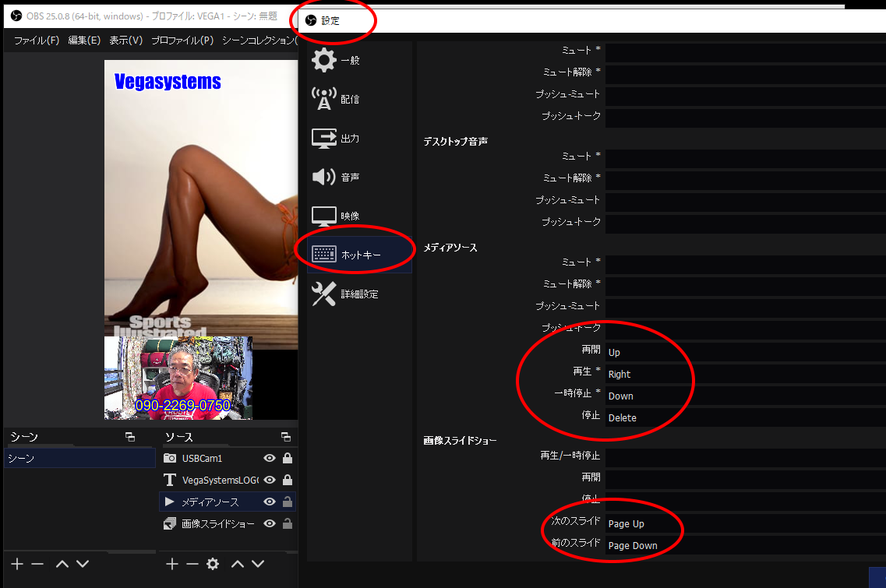The height and width of the screenshot is (588, 886).
Task: Click the メディアソース ミュート解除 hotkey field
Action: point(746,286)
